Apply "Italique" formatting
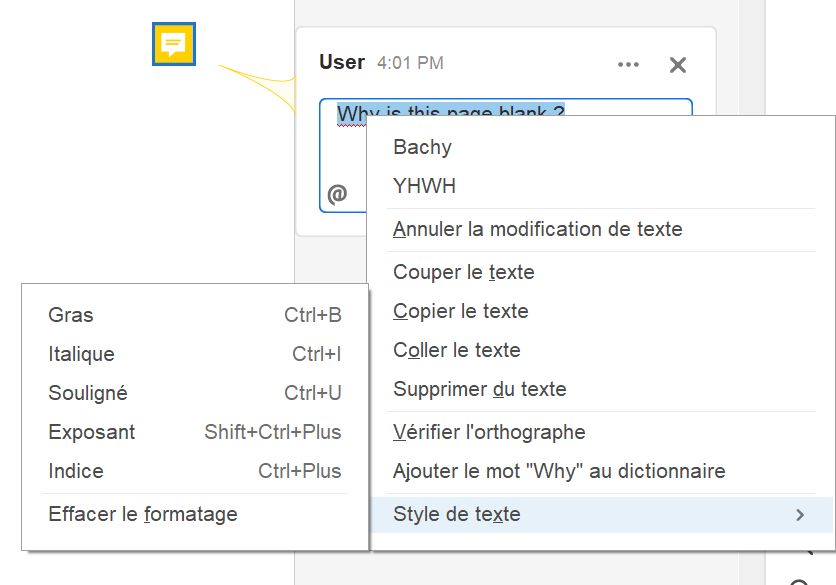Screen dimensions: 836x585 pos(81,354)
